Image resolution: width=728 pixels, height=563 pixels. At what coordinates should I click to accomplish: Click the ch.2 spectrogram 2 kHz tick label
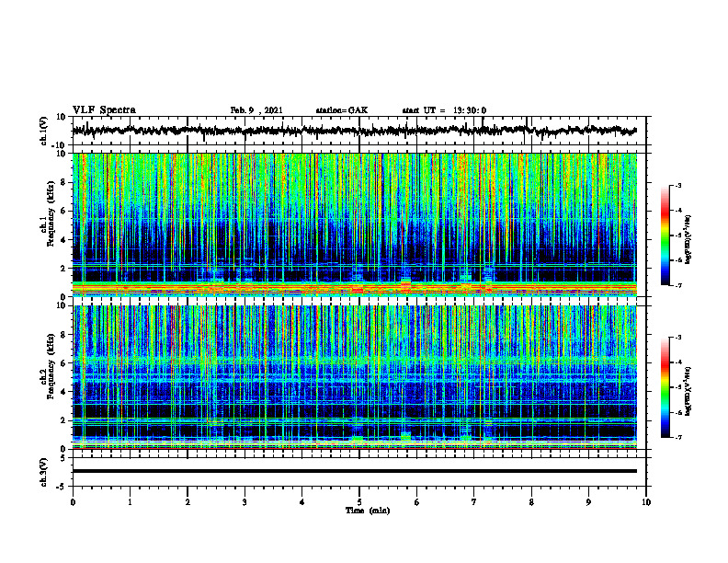(63, 420)
